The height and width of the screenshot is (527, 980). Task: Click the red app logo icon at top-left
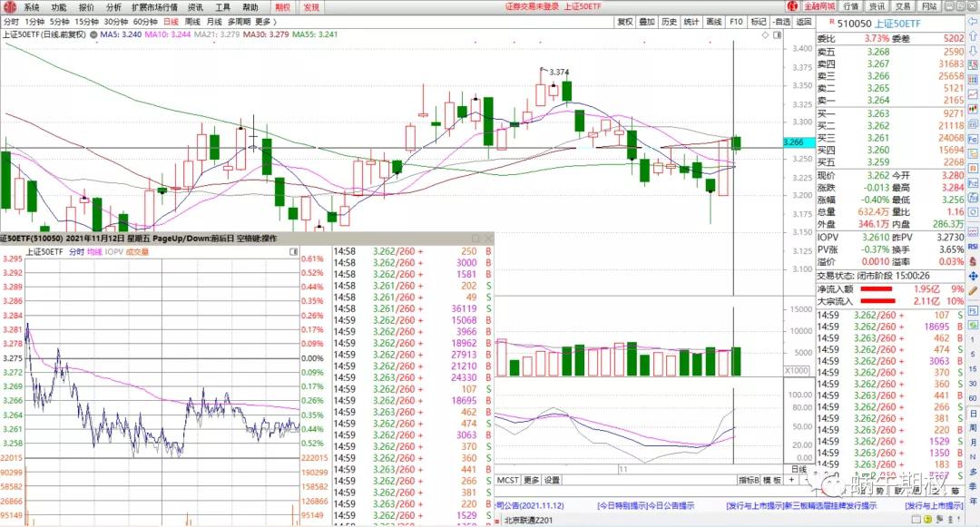10,6
